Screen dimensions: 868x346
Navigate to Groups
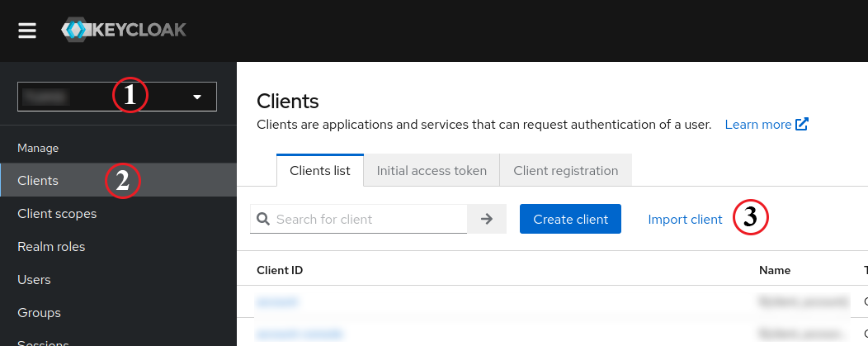click(39, 312)
